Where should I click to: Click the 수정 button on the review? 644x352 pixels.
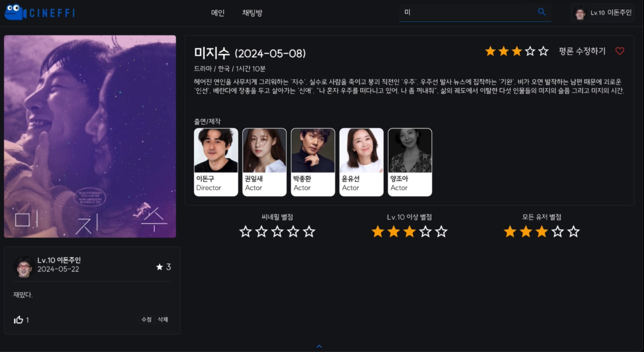(146, 320)
